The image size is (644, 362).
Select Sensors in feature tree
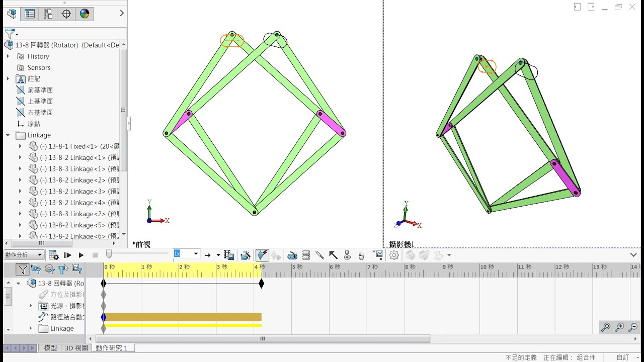coord(39,68)
